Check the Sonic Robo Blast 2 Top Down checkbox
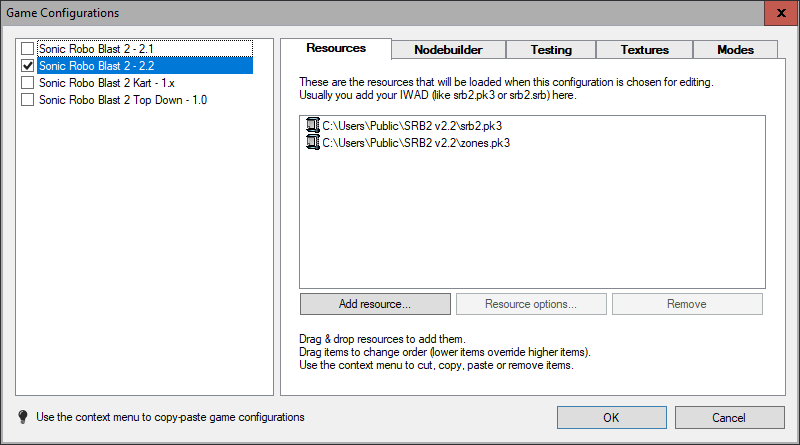 coord(28,100)
